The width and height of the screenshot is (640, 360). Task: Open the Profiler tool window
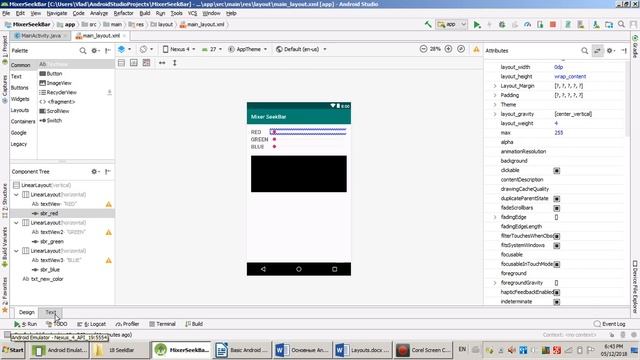coord(127,324)
